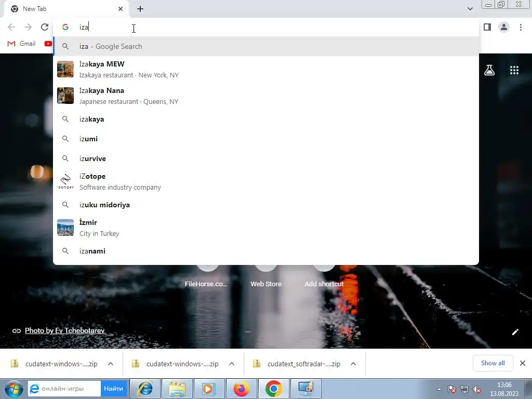
Task: Open the Chrome three-dot menu
Action: 521,27
